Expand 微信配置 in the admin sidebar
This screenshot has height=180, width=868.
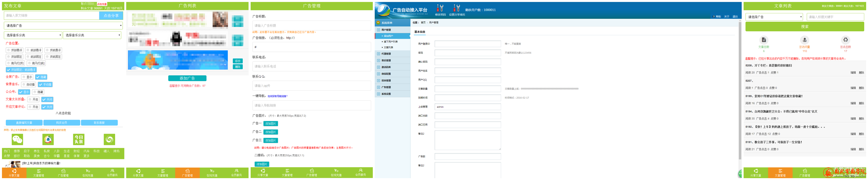click(x=393, y=74)
